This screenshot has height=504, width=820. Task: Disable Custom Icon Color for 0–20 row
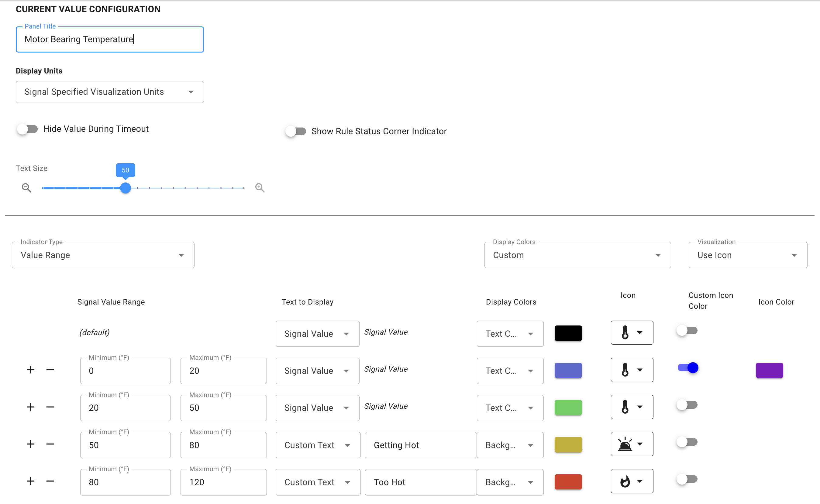pos(687,368)
